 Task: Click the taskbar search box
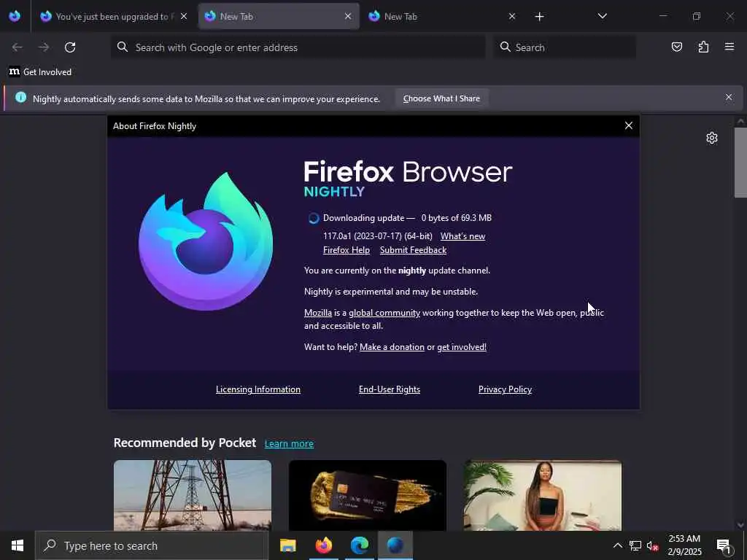(152, 545)
